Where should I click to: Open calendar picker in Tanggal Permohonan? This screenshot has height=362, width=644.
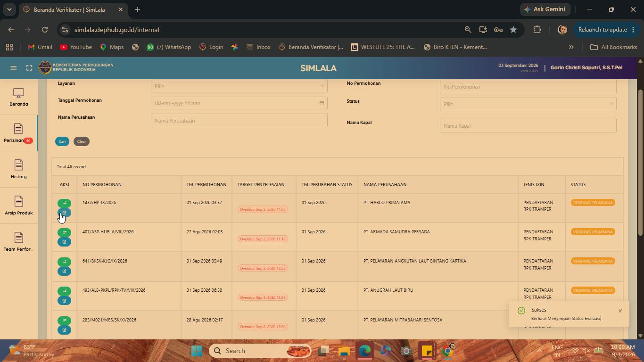(x=322, y=103)
